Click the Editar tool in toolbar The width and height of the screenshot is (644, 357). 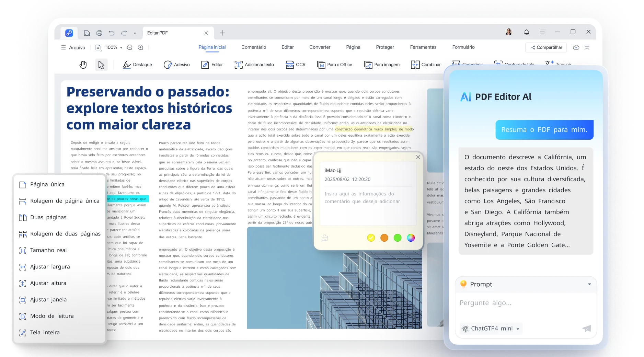tap(212, 65)
